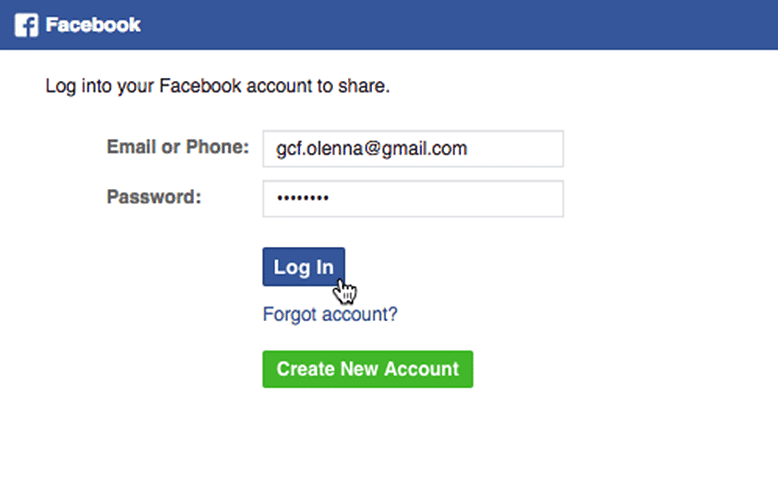
Task: Click the green Create New Account button
Action: pos(367,369)
